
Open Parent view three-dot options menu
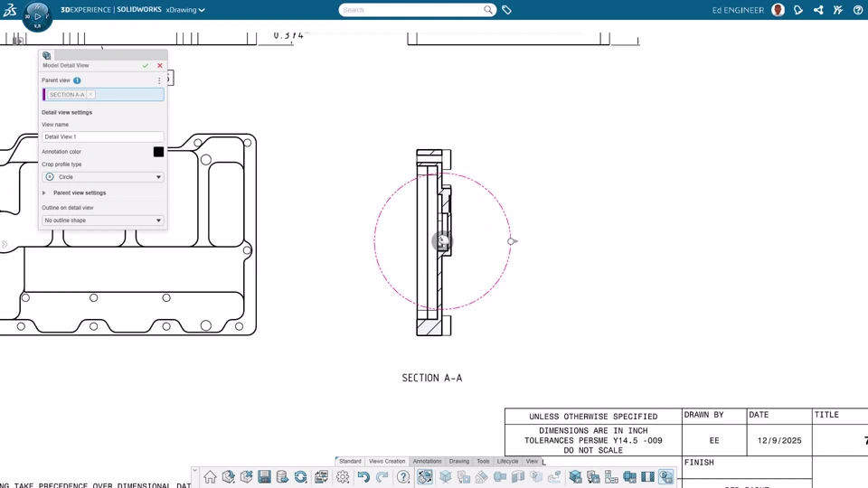159,80
